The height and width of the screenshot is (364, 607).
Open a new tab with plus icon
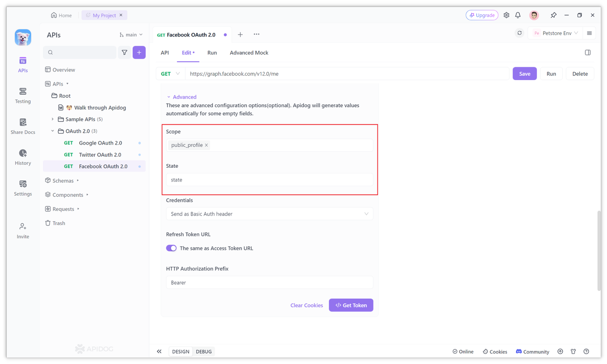coord(240,35)
